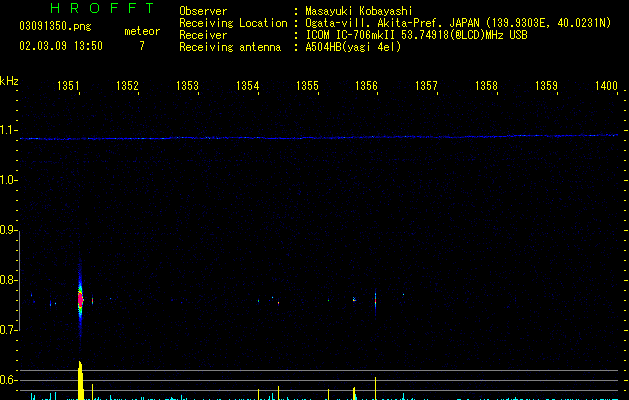The width and height of the screenshot is (629, 400).
Task: Click the A504HB(yagi 4el) antenna text
Action: point(353,47)
